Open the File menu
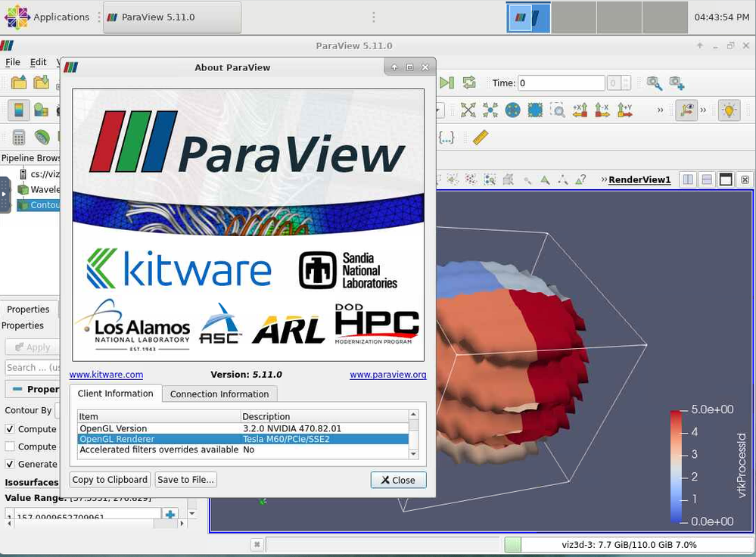The height and width of the screenshot is (557, 756). [x=13, y=62]
